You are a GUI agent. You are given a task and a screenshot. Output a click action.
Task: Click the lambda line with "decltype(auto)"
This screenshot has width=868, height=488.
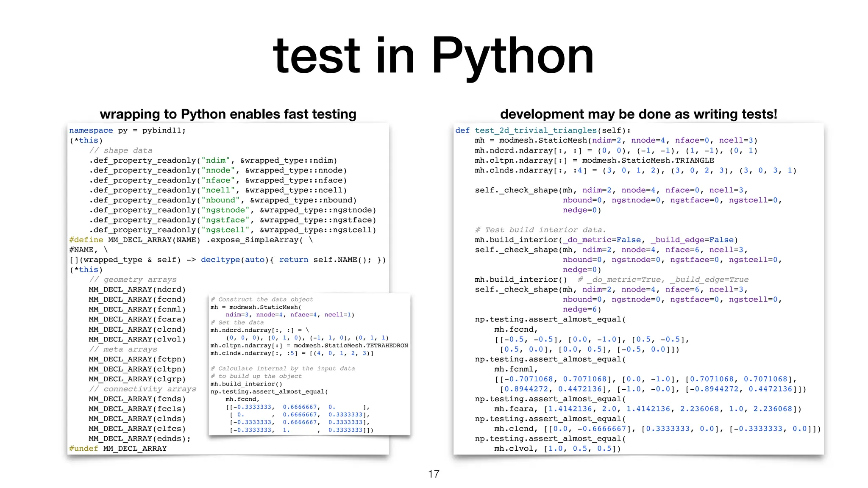228,260
